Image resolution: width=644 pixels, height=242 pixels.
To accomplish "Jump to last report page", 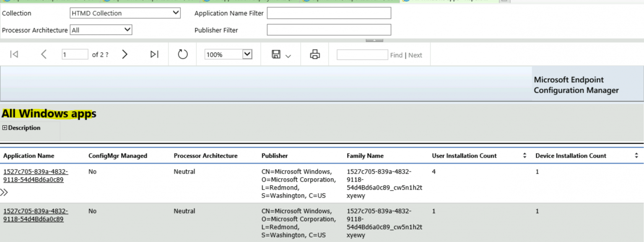I will pos(154,55).
